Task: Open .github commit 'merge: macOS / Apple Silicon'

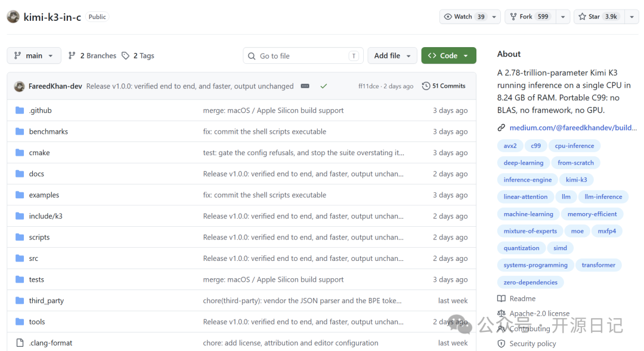Action: 273,110
